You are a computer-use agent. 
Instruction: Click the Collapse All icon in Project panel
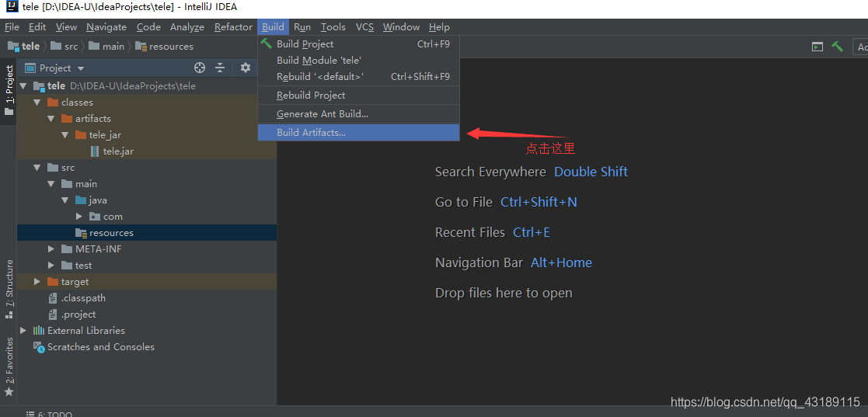(x=220, y=68)
